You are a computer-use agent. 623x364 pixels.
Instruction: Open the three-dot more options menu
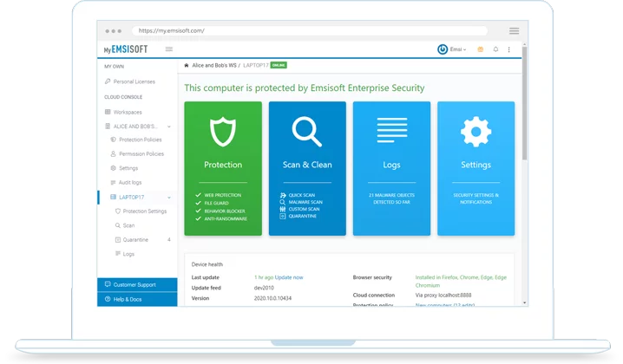[x=509, y=49]
